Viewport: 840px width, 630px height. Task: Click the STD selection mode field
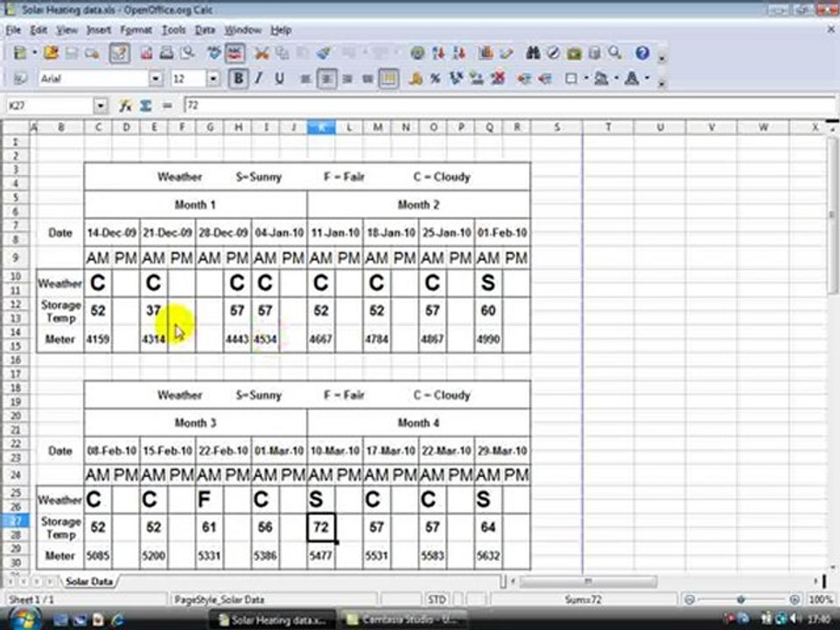point(437,599)
